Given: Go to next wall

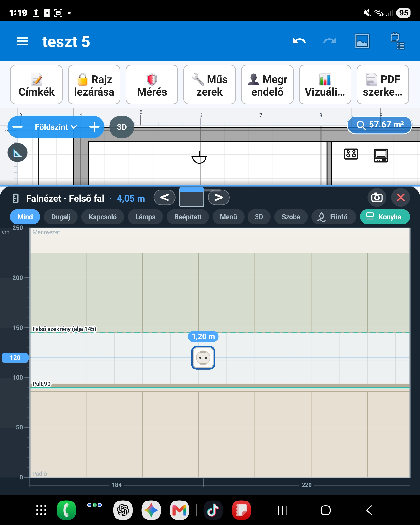Looking at the screenshot, I should coord(219,197).
